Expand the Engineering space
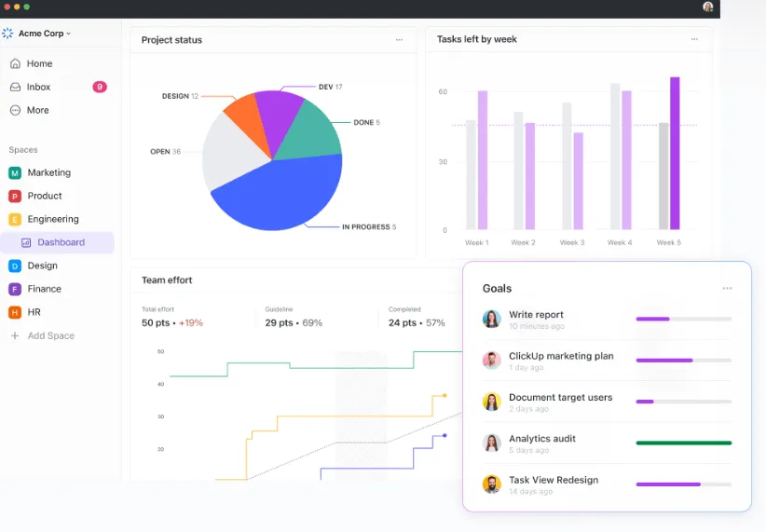Image resolution: width=766 pixels, height=532 pixels. tap(53, 219)
